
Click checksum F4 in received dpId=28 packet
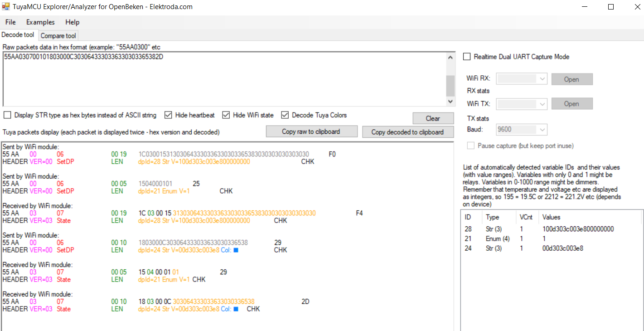(x=359, y=213)
